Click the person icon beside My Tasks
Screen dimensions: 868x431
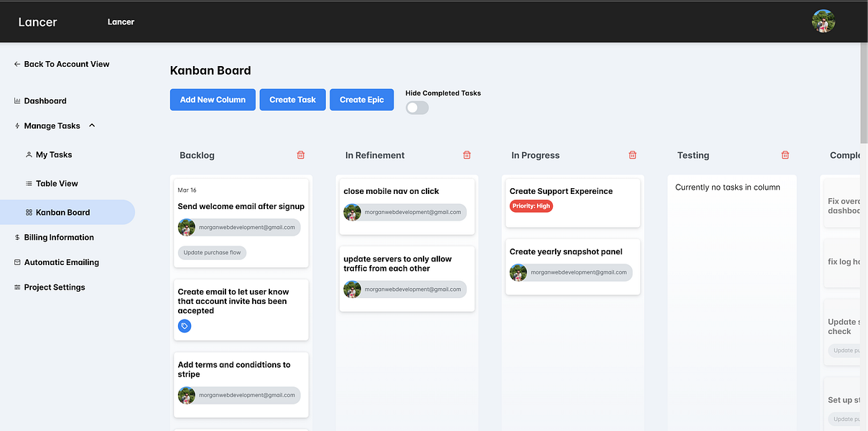[29, 154]
